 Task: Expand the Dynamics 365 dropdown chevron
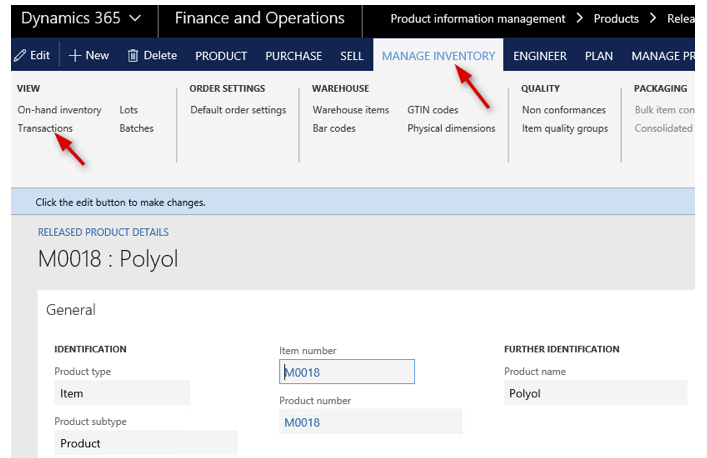(135, 18)
